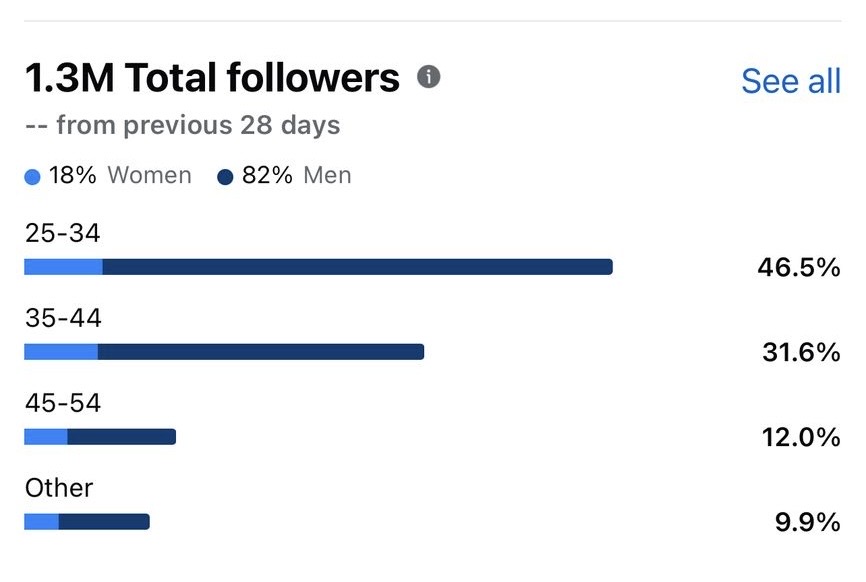Click the light blue Women legend dot

(32, 178)
